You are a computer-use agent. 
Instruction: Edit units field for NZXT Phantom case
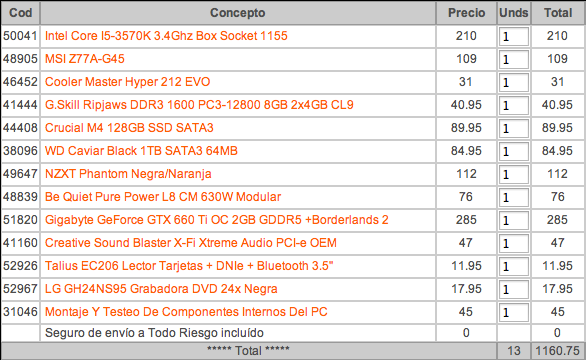click(x=514, y=175)
